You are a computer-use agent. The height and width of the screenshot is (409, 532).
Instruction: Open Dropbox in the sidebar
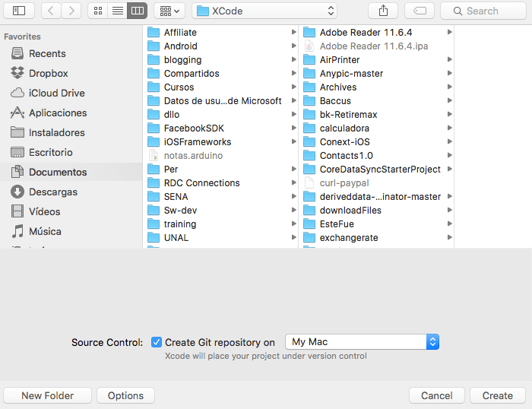[x=48, y=73]
